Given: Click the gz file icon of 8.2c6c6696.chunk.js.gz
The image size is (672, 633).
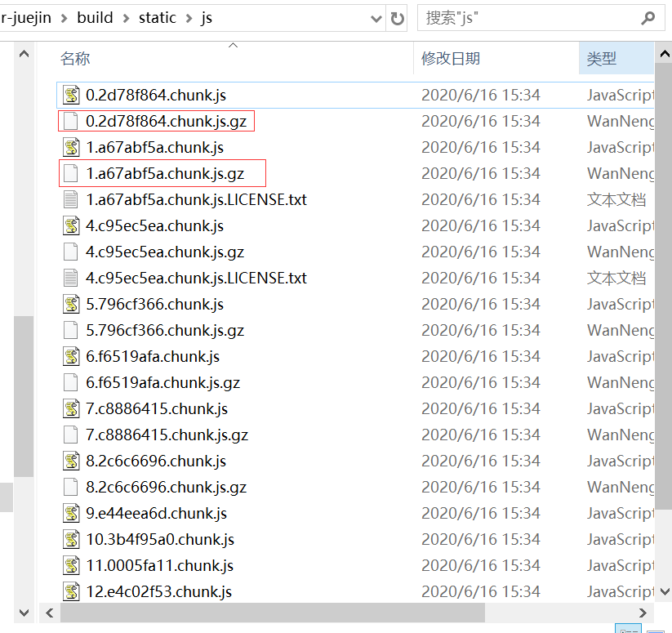Looking at the screenshot, I should click(x=71, y=487).
